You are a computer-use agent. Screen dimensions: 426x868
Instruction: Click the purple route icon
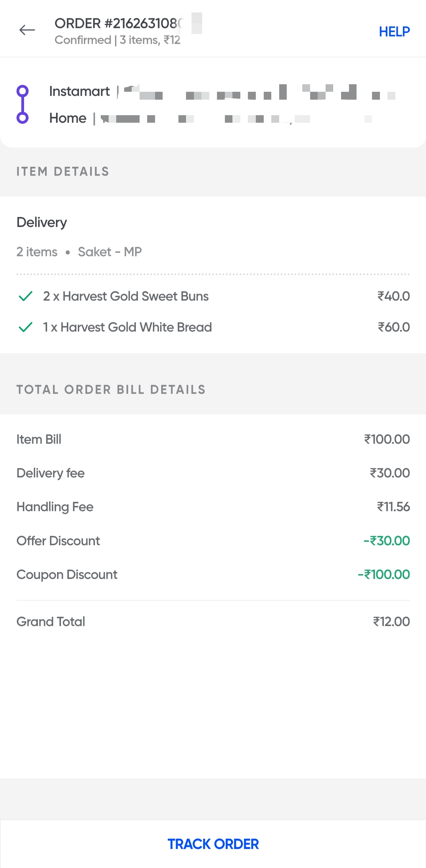23,104
